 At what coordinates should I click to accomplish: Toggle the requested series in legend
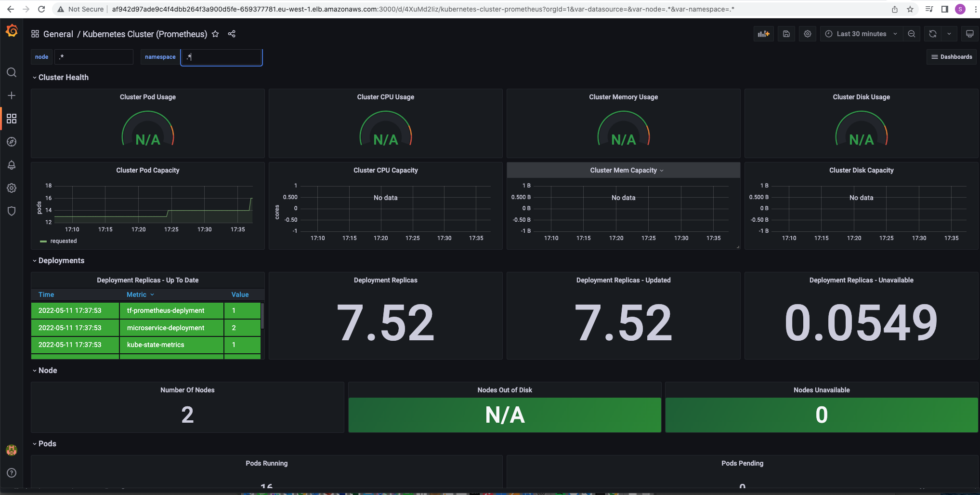tap(64, 241)
